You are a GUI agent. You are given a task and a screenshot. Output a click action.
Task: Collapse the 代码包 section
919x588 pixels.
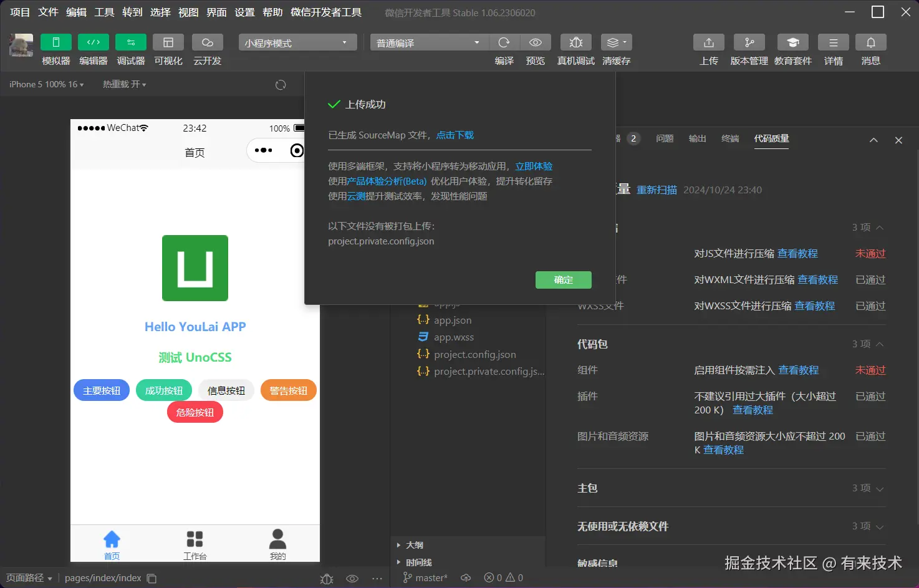coord(880,344)
